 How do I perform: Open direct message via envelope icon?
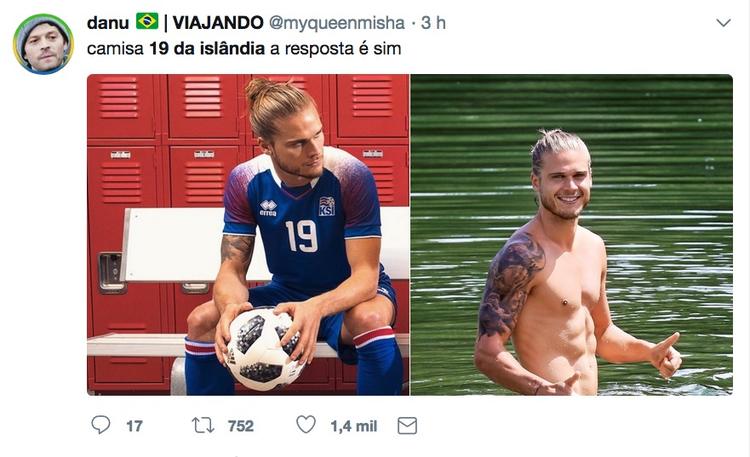point(406,425)
